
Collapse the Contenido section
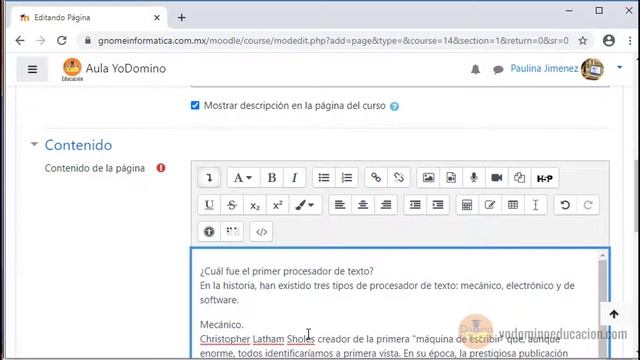click(34, 144)
